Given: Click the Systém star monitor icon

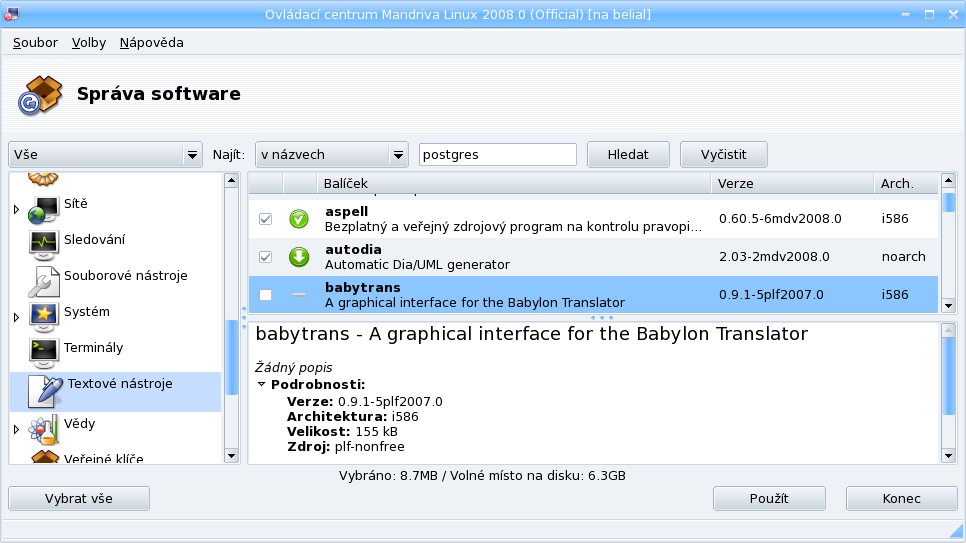Looking at the screenshot, I should 43,317.
